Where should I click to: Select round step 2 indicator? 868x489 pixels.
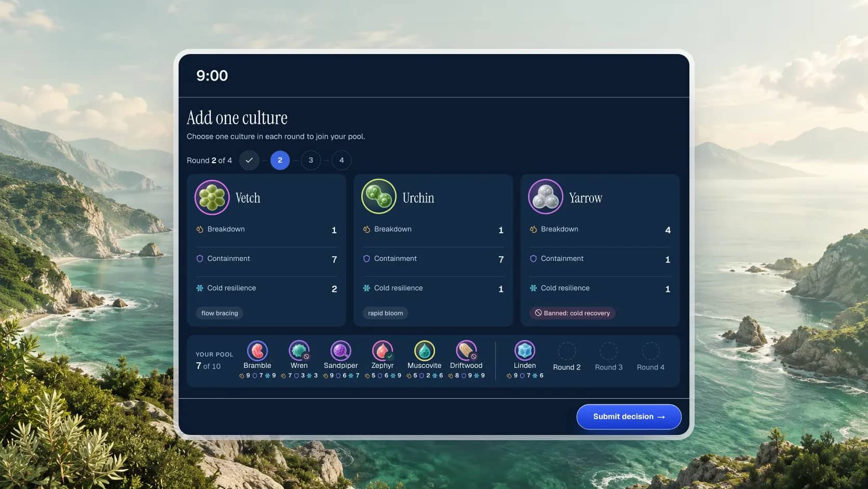(x=280, y=160)
